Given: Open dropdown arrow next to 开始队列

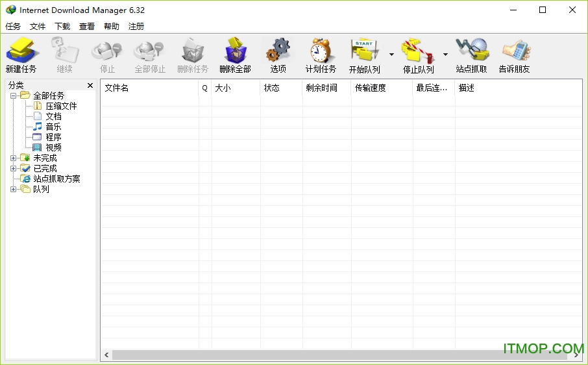Looking at the screenshot, I should 391,55.
